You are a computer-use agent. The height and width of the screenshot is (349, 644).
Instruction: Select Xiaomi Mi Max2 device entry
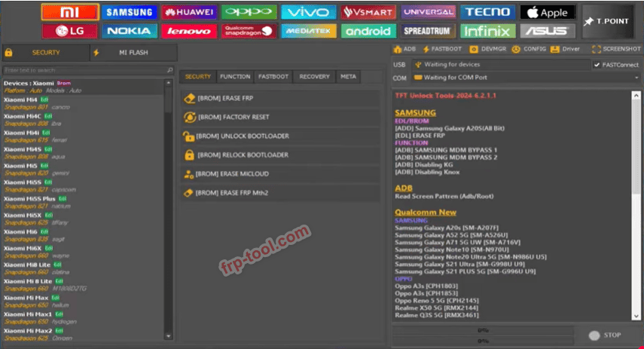[84, 334]
